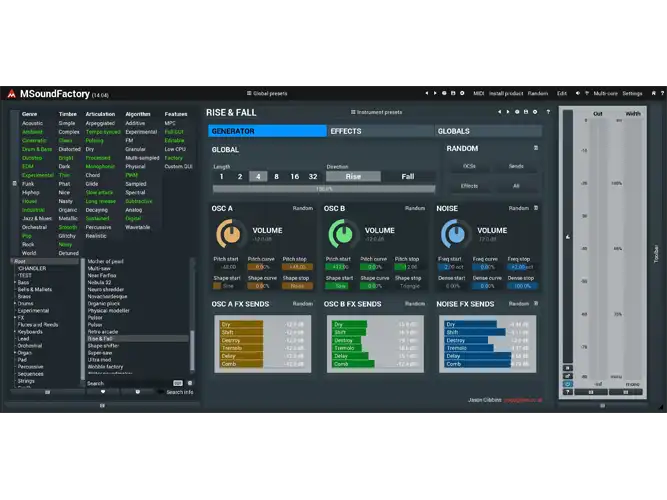Set Length to 1
667x500 pixels.
pos(221,177)
